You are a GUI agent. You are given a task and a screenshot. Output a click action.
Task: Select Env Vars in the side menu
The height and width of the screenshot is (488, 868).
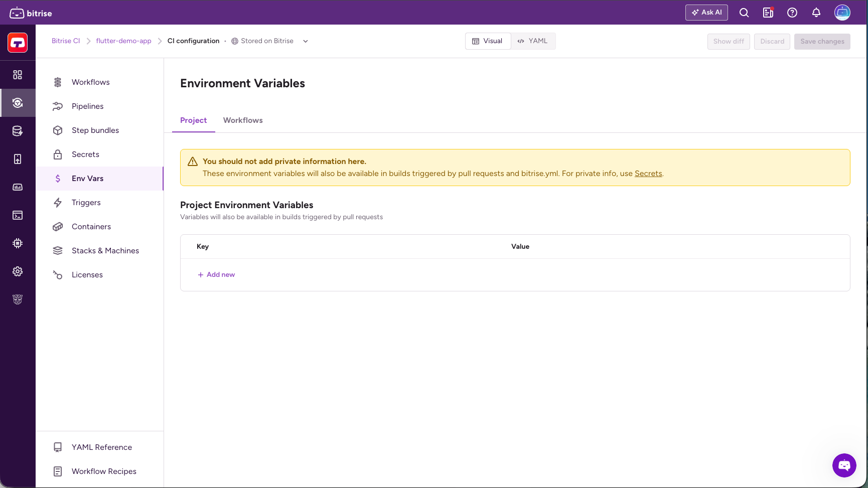point(99,179)
